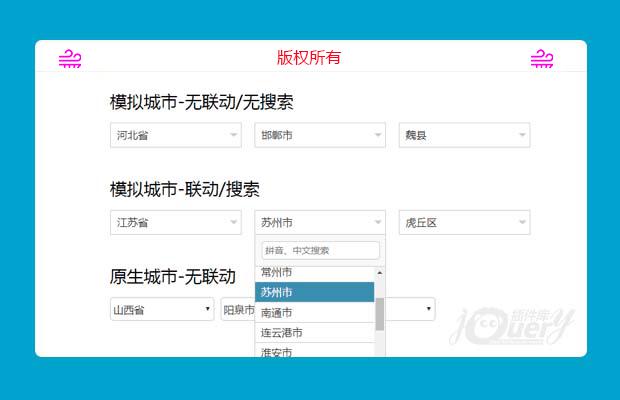Expand the 虎丘区 district dropdown
The height and width of the screenshot is (400, 620).
tap(464, 222)
